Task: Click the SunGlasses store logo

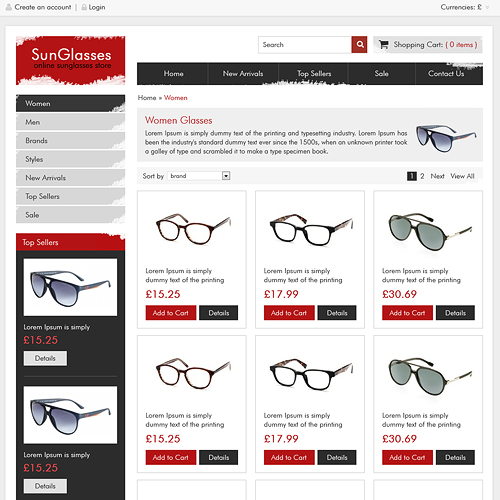Action: coord(70,60)
